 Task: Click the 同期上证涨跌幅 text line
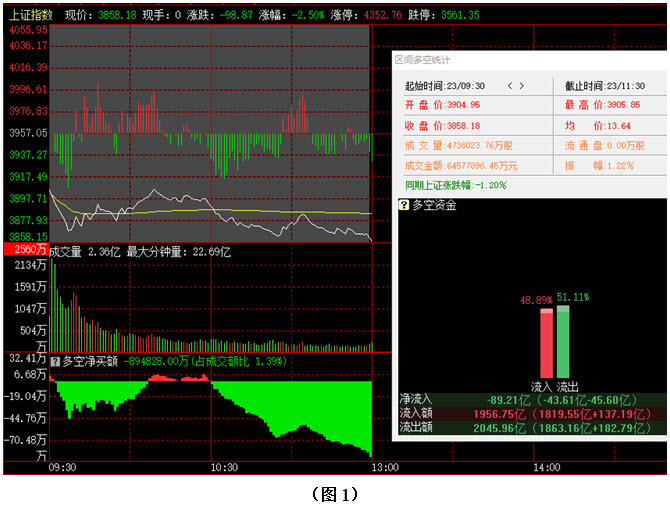coord(456,185)
